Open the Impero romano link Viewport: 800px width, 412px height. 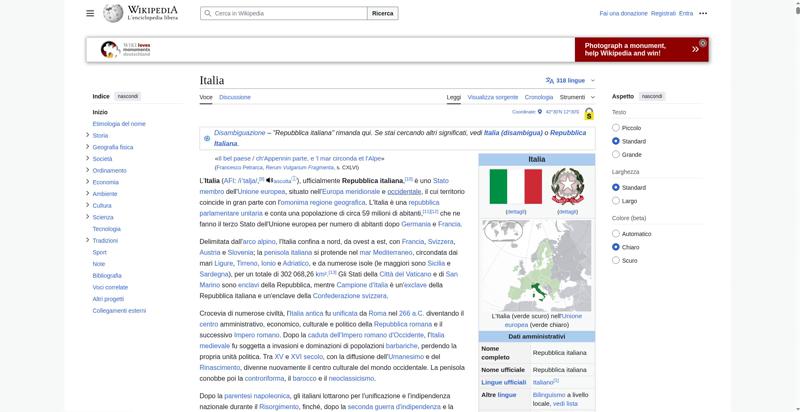[257, 335]
